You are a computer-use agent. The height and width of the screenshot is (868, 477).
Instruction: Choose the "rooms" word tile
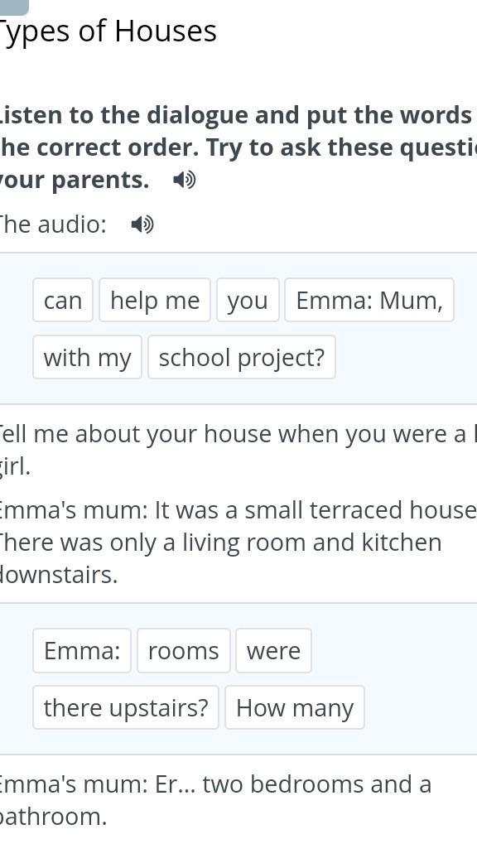tap(183, 650)
